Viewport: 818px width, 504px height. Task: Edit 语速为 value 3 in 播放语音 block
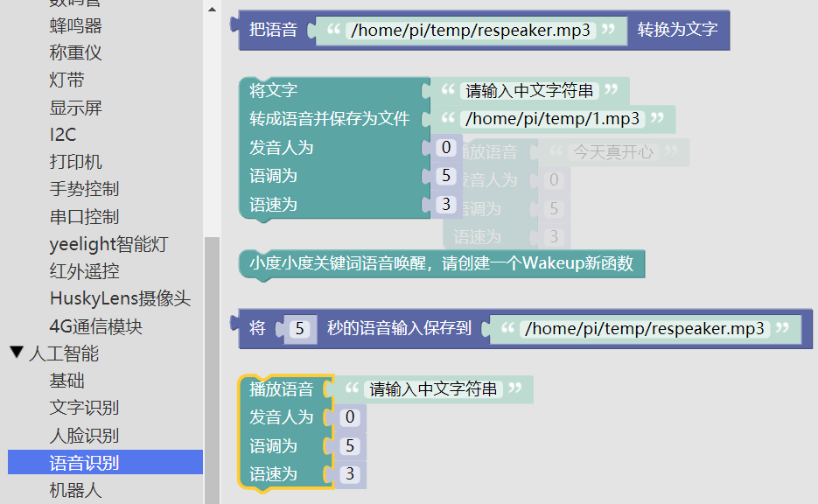[x=350, y=474]
